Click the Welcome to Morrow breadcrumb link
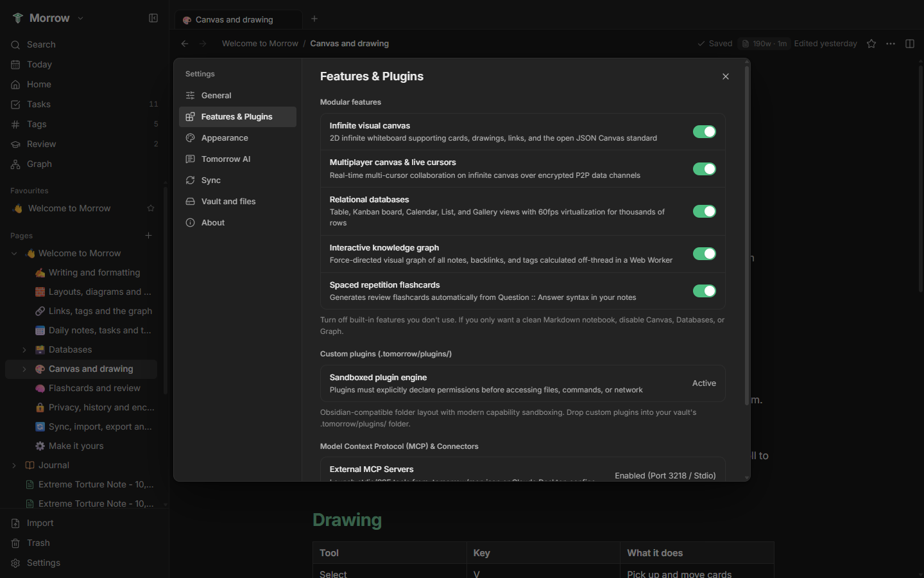Image resolution: width=924 pixels, height=578 pixels. (x=260, y=44)
